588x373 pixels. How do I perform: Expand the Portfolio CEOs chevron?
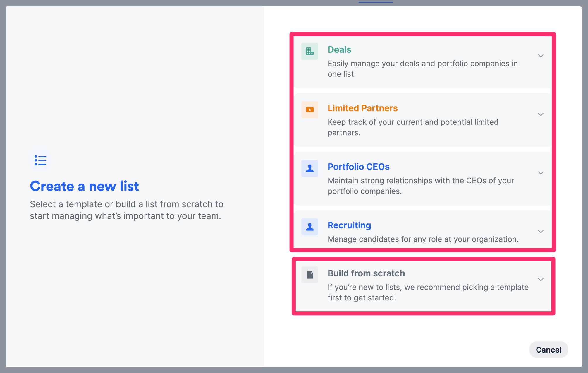[x=541, y=173]
